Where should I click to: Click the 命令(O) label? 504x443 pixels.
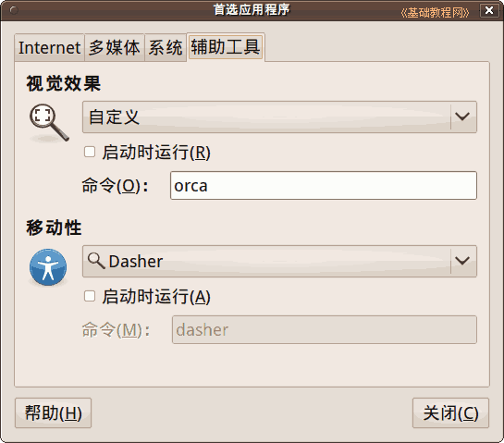[116, 186]
